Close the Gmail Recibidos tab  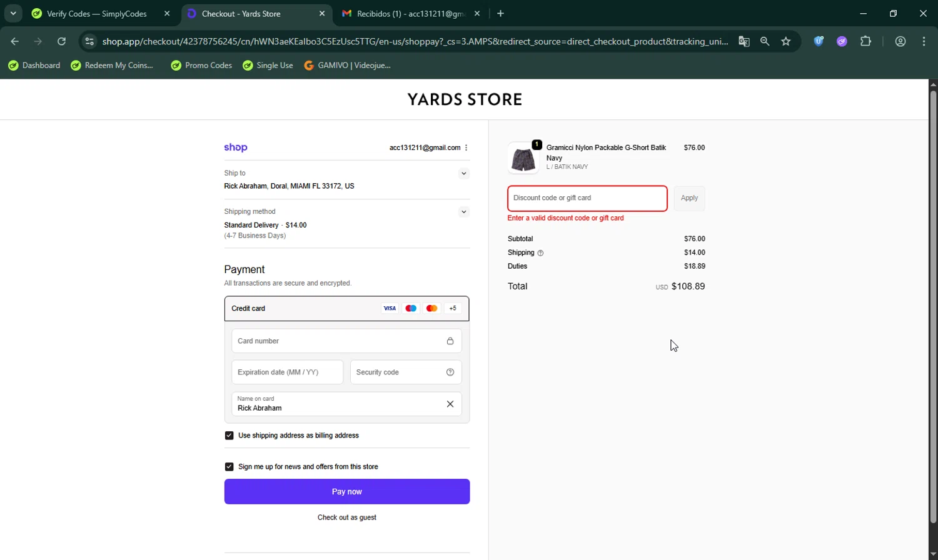coord(477,13)
